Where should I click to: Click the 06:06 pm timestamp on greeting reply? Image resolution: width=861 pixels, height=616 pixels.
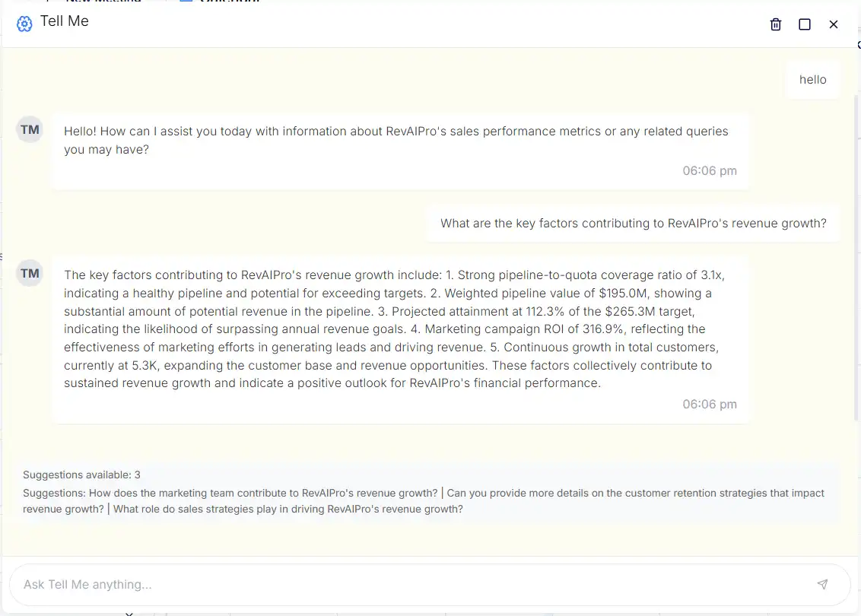pyautogui.click(x=709, y=170)
